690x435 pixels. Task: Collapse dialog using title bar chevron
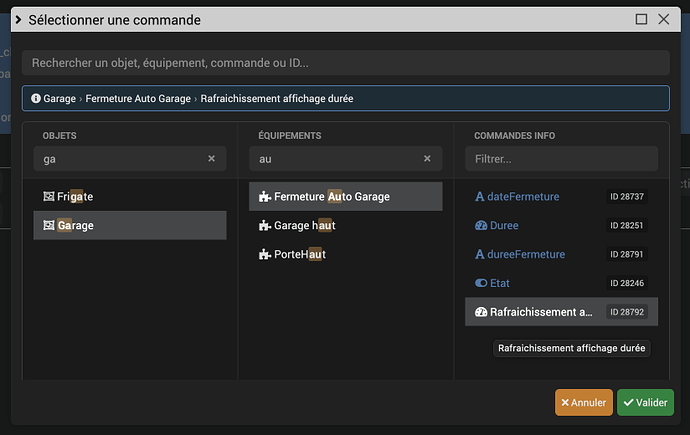[x=18, y=20]
